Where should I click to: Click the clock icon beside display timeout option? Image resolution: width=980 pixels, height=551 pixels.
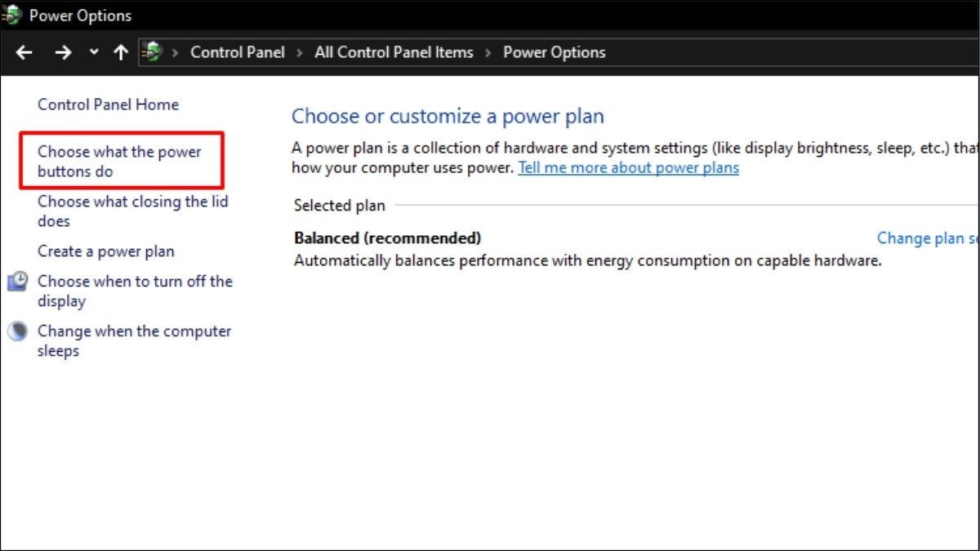click(19, 281)
